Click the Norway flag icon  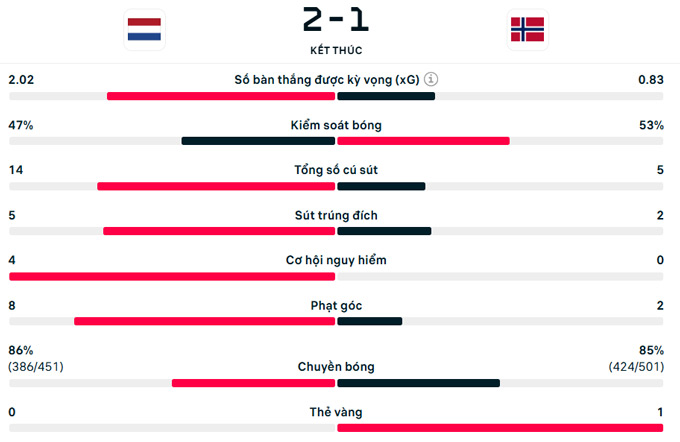527,29
